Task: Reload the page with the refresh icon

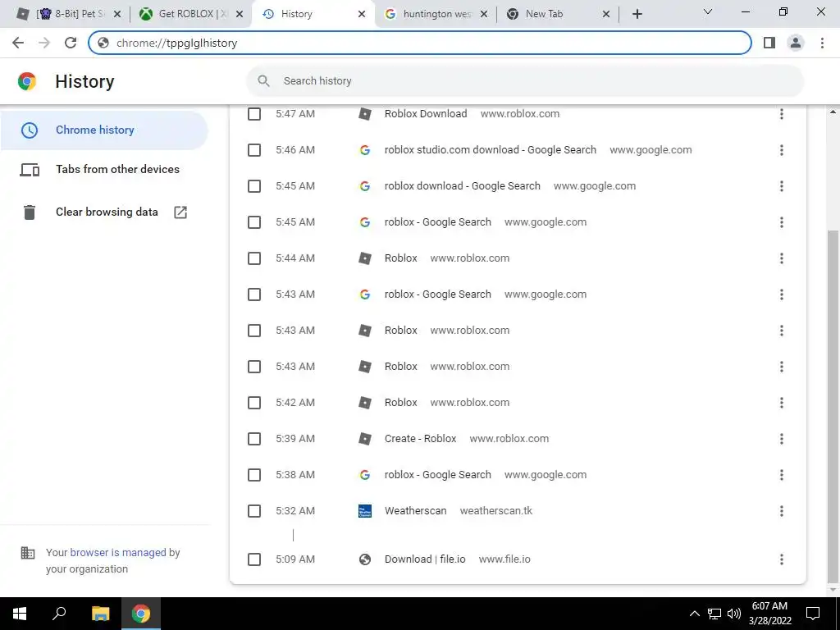Action: [x=71, y=43]
